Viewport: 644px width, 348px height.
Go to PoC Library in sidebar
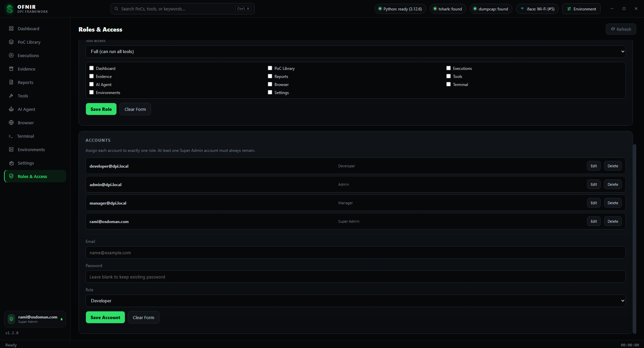(x=35, y=42)
